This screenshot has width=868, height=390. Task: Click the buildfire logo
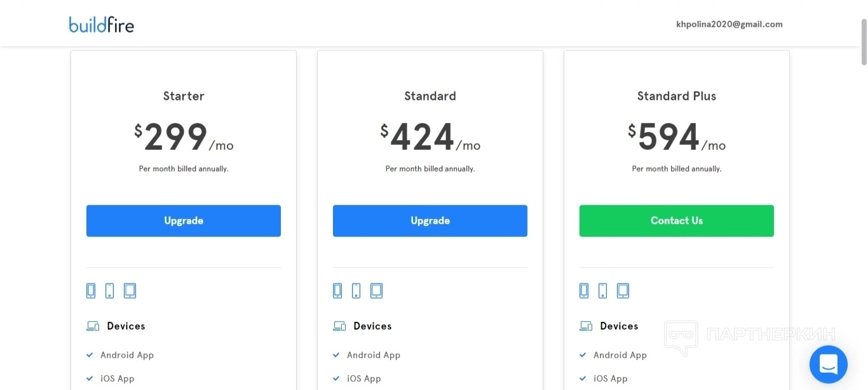[x=102, y=25]
